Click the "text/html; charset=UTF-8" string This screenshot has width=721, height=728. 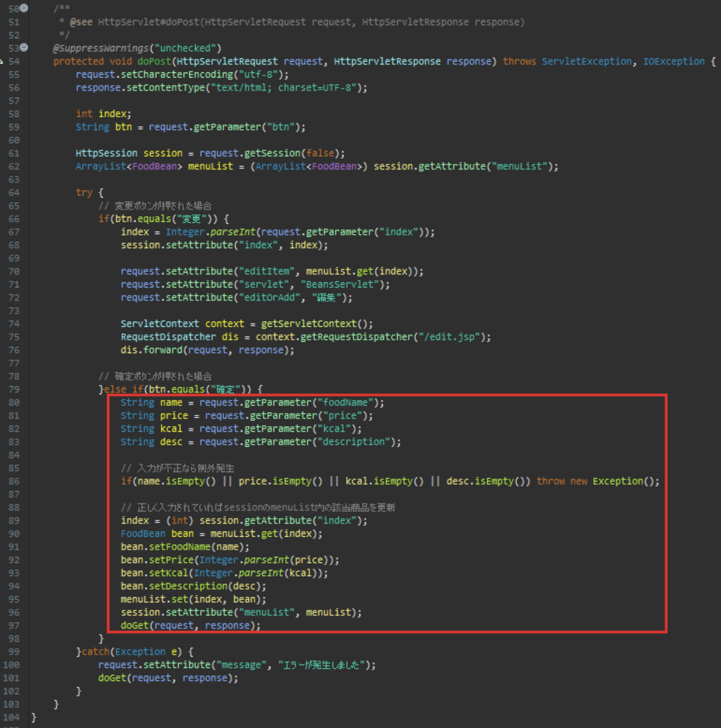pyautogui.click(x=283, y=88)
